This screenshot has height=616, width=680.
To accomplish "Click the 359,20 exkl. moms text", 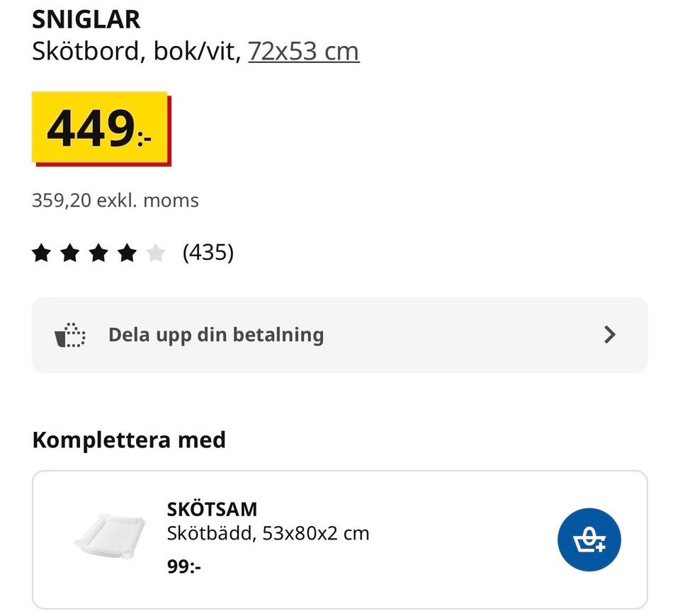I will (115, 200).
